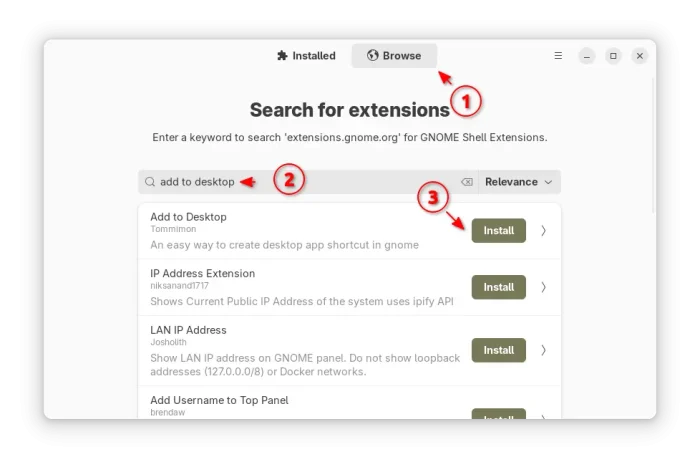This screenshot has width=700, height=467.
Task: Select the Add Username to Top Panel row
Action: [350, 403]
